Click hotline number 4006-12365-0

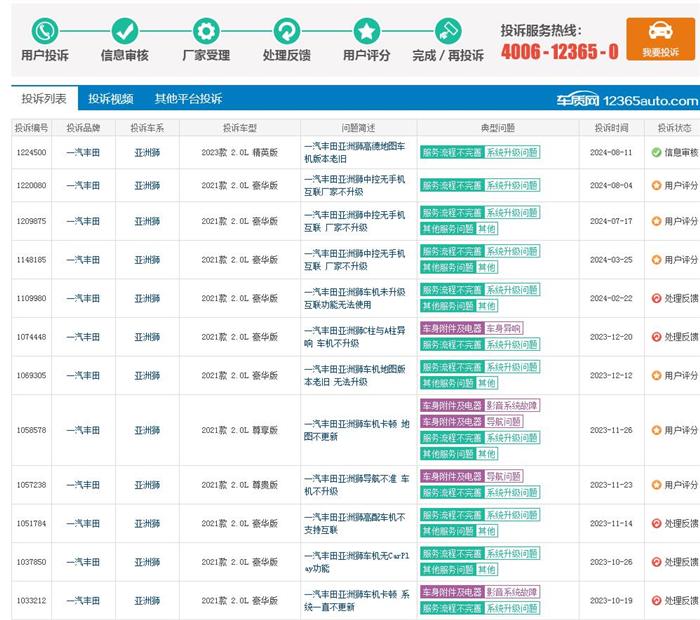[x=560, y=52]
